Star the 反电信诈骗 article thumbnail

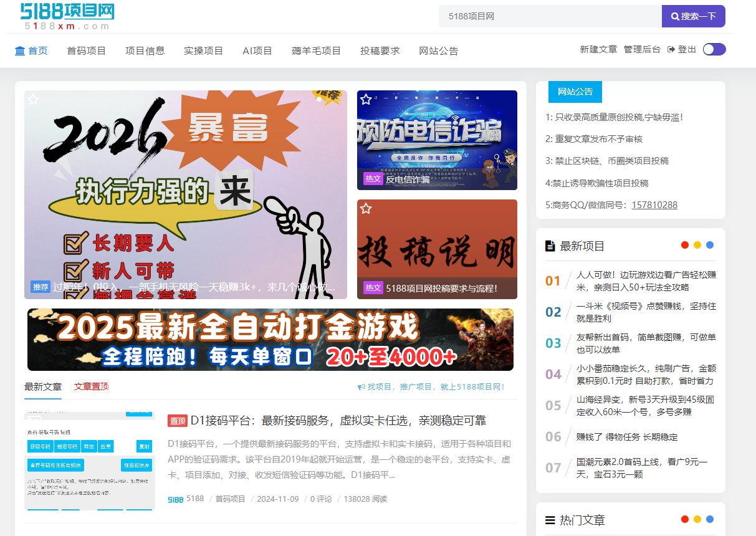[x=366, y=100]
